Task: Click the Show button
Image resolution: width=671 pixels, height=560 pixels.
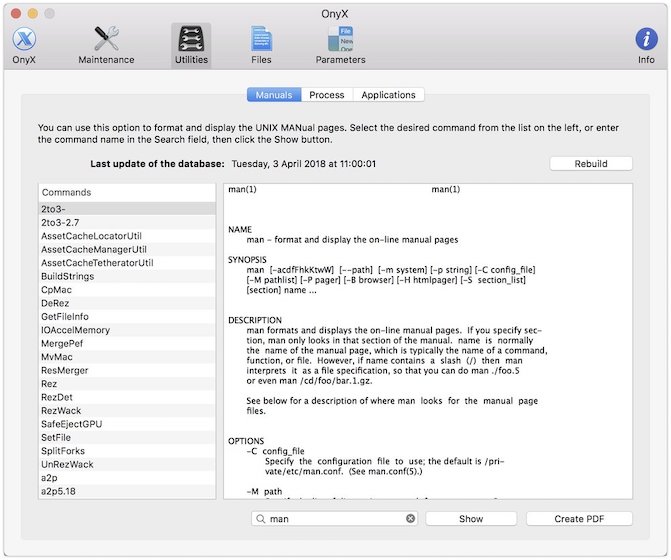Action: pyautogui.click(x=471, y=519)
